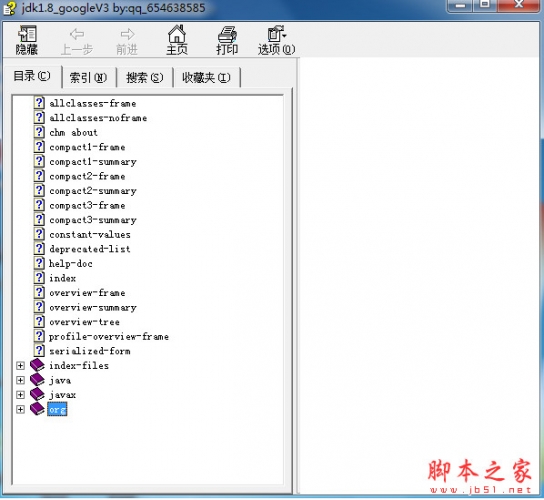Expand the java folder node
The image size is (544, 500).
pos(20,380)
